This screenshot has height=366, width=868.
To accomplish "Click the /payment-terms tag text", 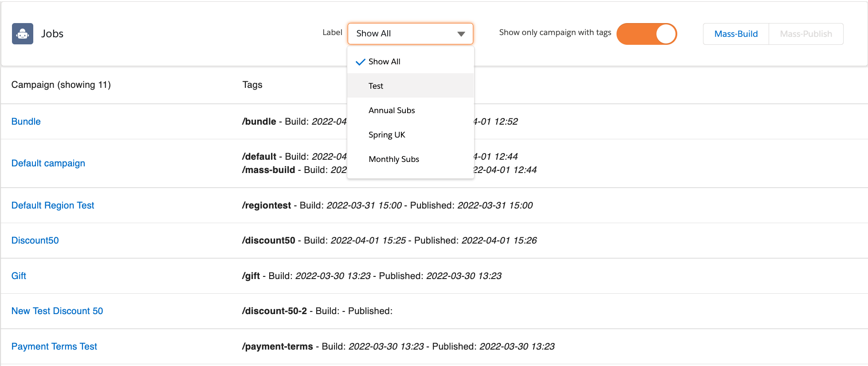I will tap(277, 346).
